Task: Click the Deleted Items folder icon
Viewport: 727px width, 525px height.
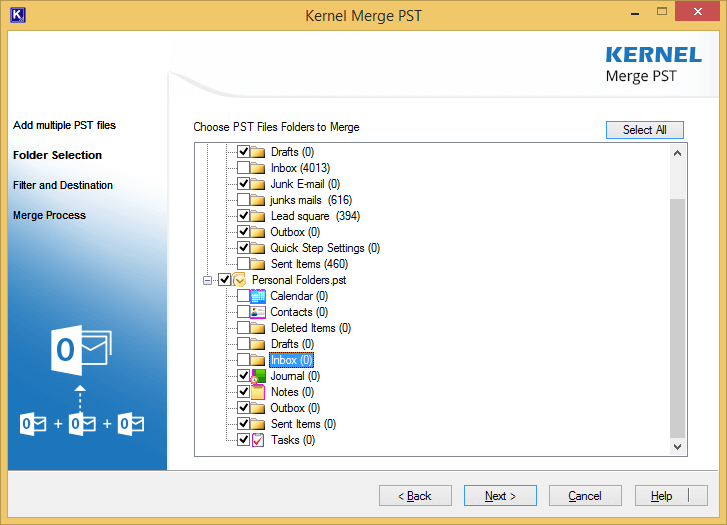Action: pyautogui.click(x=258, y=328)
